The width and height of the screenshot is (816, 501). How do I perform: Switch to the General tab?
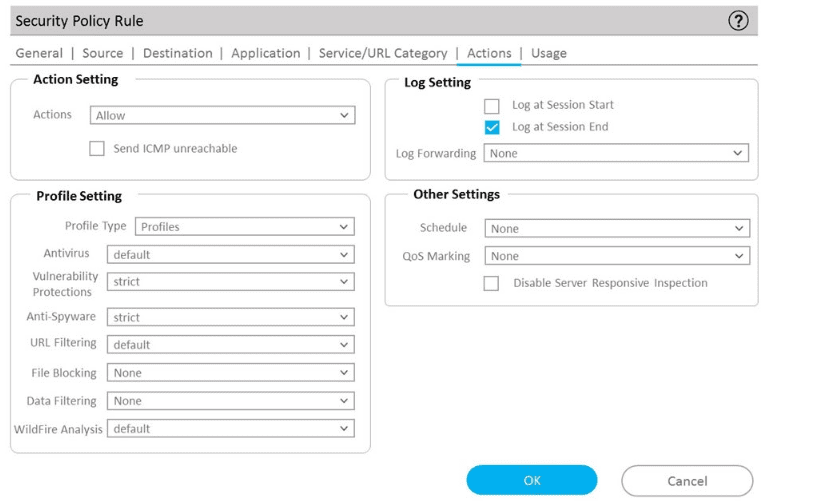(38, 54)
